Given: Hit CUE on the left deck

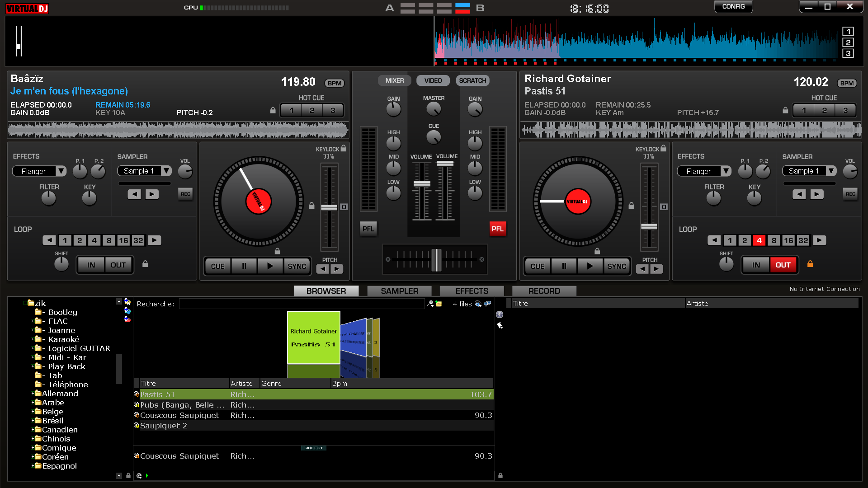Looking at the screenshot, I should coord(218,266).
